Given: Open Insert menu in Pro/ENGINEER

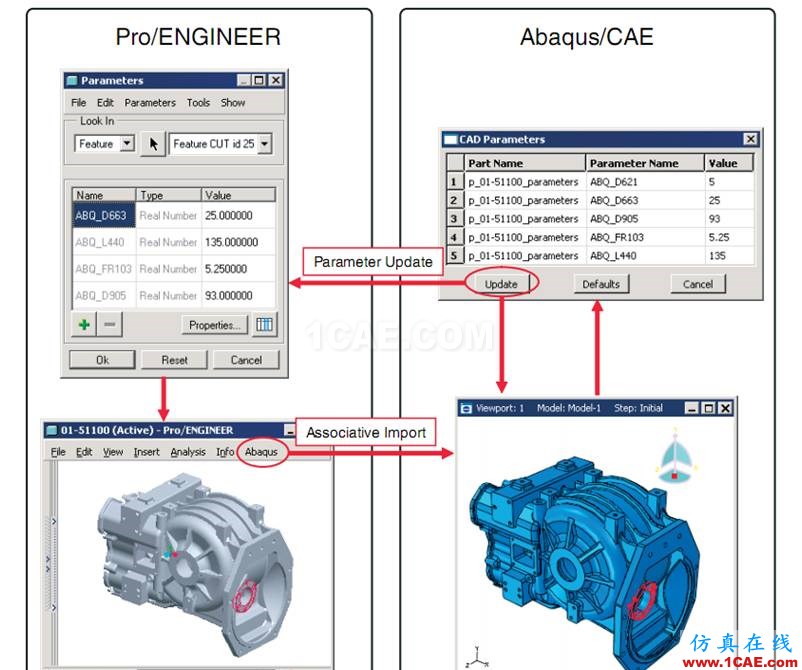Looking at the screenshot, I should [x=147, y=452].
